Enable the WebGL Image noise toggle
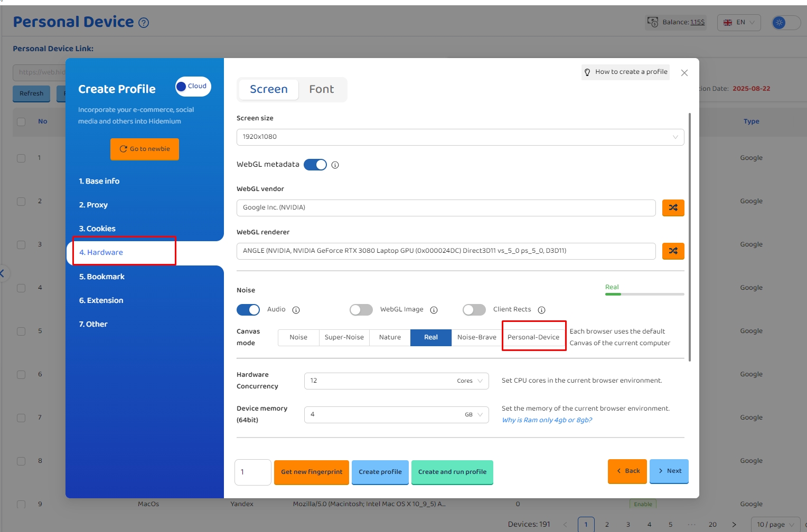Screen dimensions: 807x532 [x=361, y=310]
